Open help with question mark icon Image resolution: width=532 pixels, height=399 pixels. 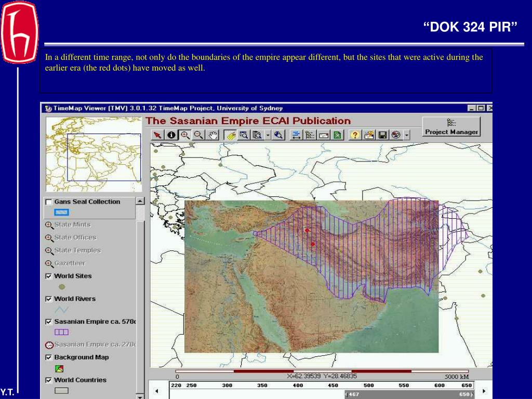coord(355,135)
